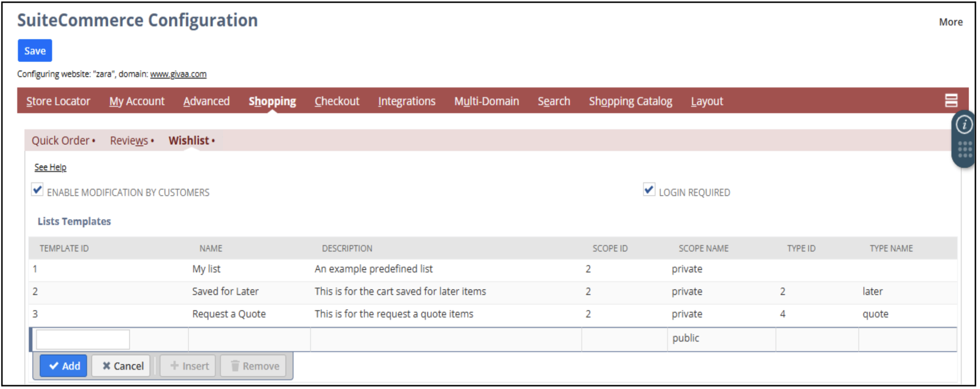Follow the www.givaa.com domain link
Screen dimensions: 980x389
click(x=178, y=74)
